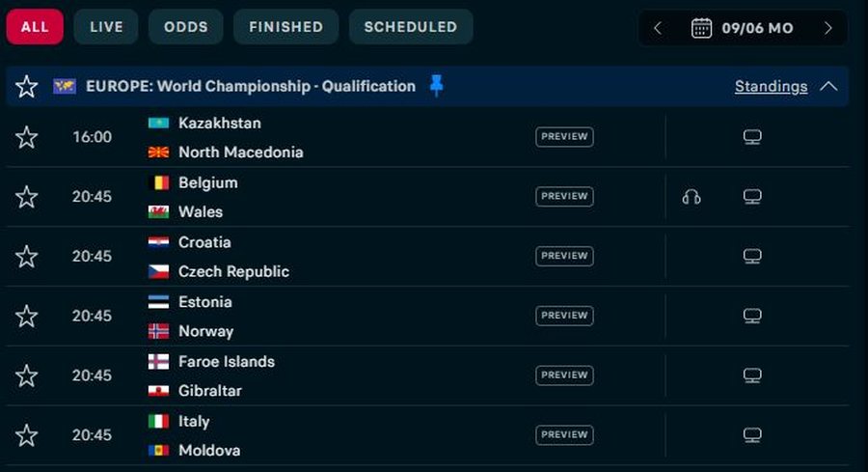Select the SCHEDULED filter tab
Screen dimensions: 868x472
coord(411,27)
